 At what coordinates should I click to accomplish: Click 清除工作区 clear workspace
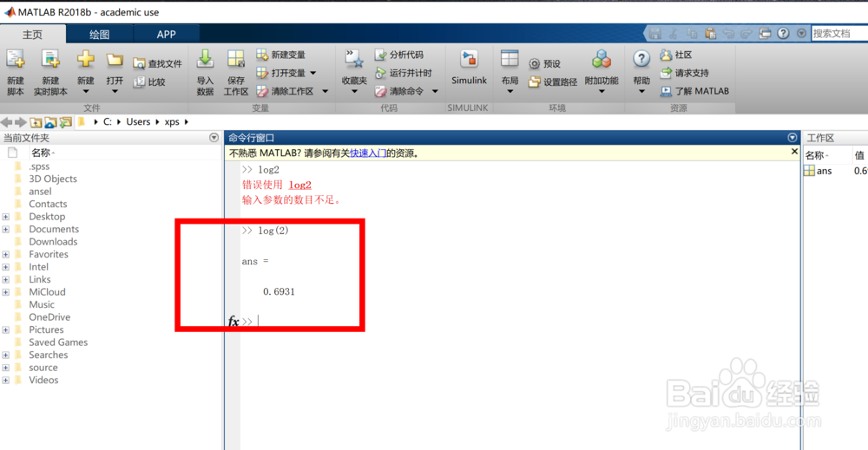pyautogui.click(x=285, y=91)
